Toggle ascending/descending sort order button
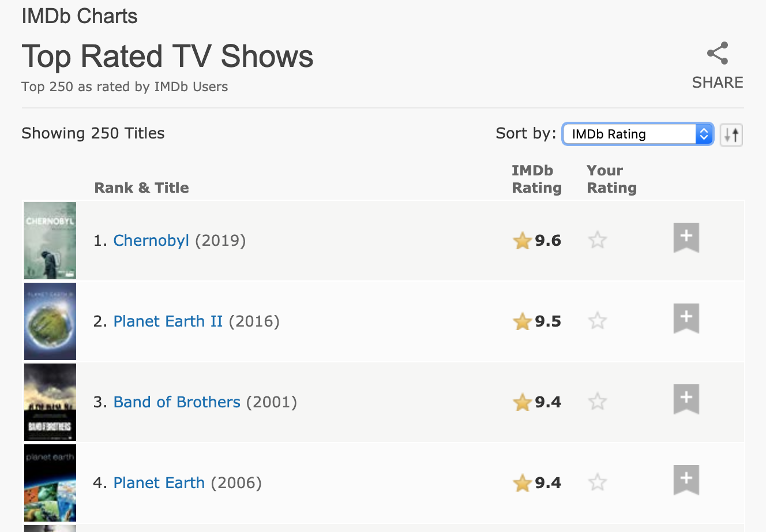This screenshot has height=532, width=766. [x=731, y=135]
